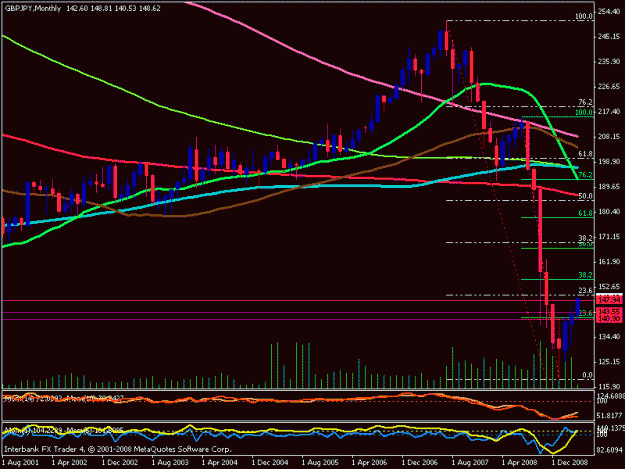Screen dimensions: 625x469
Task: Click the green 76.2 Fibonacci level label
Action: click(x=586, y=175)
